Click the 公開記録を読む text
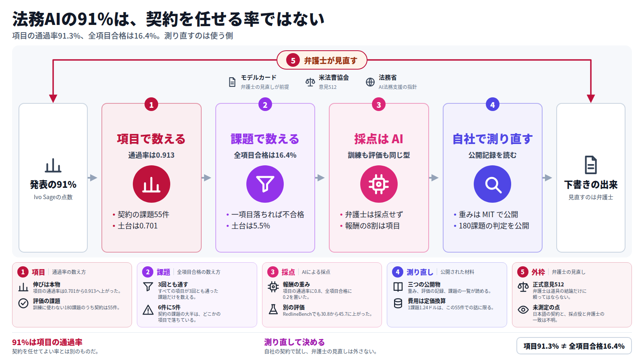The image size is (644, 362). point(493,155)
